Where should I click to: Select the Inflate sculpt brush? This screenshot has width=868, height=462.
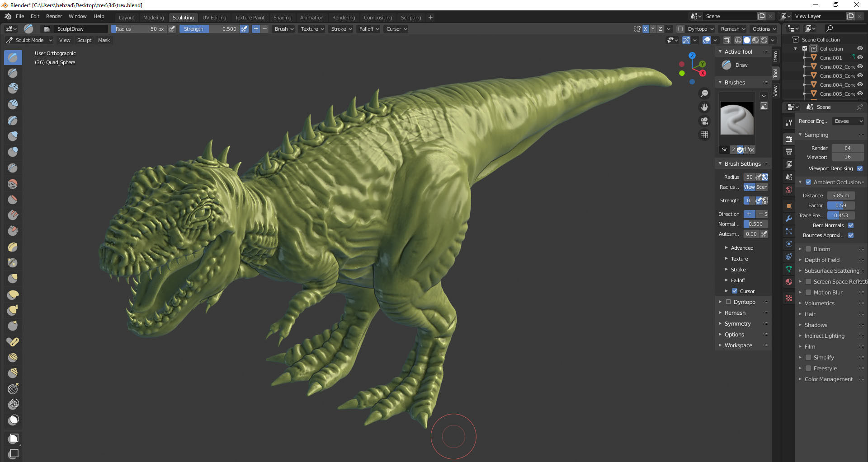[x=13, y=136]
